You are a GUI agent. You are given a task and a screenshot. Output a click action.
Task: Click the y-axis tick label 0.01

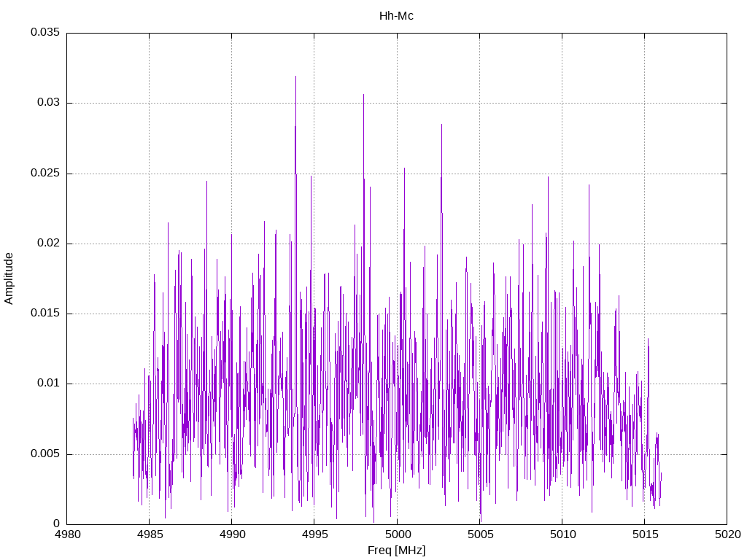[x=49, y=384]
